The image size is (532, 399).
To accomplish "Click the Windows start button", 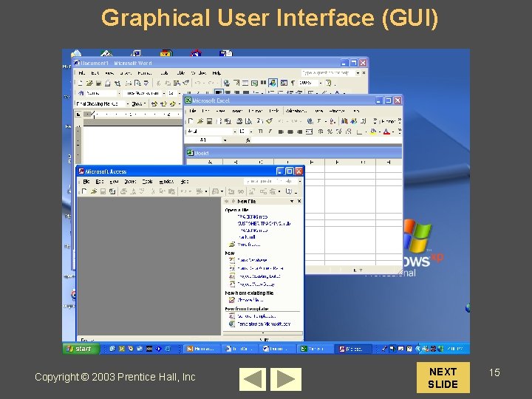I will pos(81,349).
